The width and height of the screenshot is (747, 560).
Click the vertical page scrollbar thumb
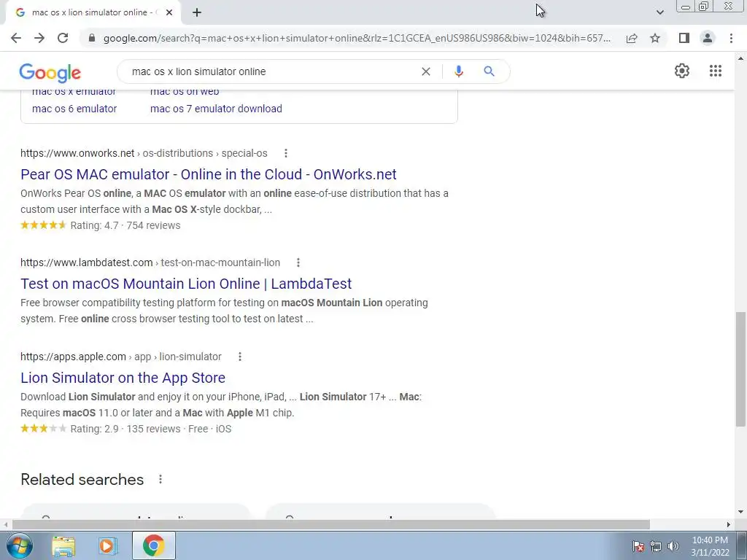[x=740, y=369]
